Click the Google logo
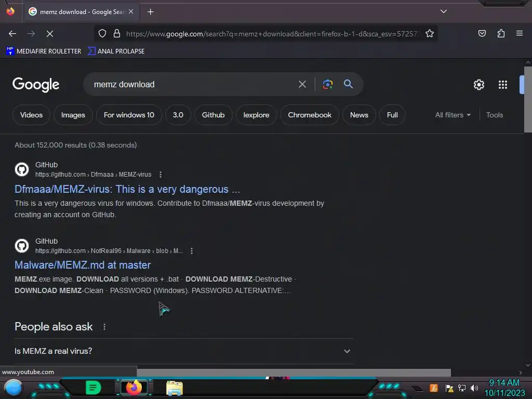532x399 pixels. [36, 85]
